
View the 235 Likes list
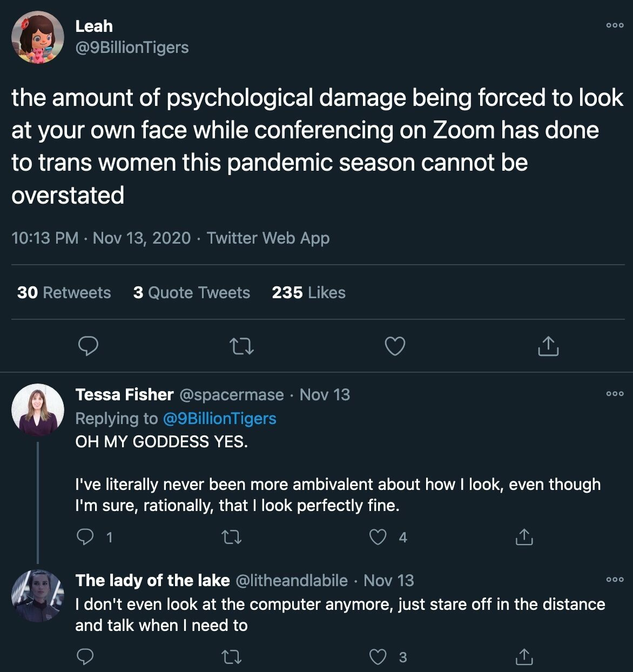click(x=308, y=293)
